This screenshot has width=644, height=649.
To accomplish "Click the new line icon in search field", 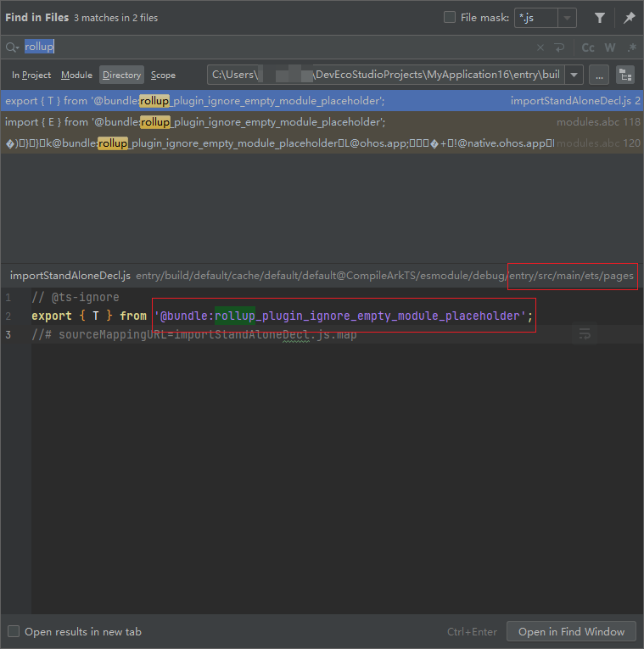I will coord(559,48).
